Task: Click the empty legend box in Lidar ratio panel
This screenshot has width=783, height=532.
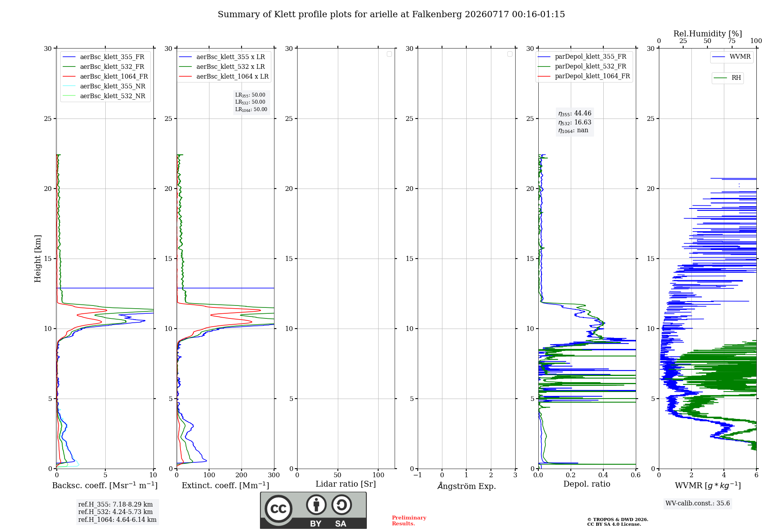Action: coord(389,54)
